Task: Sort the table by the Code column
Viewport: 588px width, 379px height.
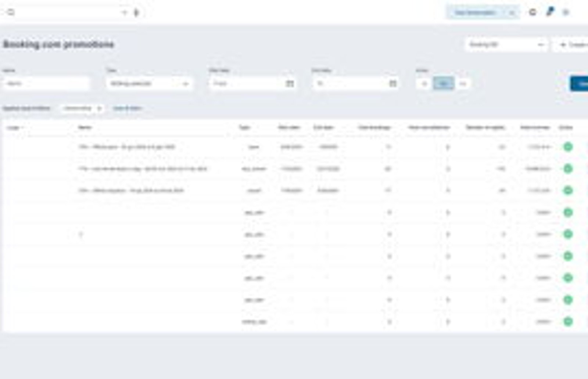Action: (x=15, y=128)
